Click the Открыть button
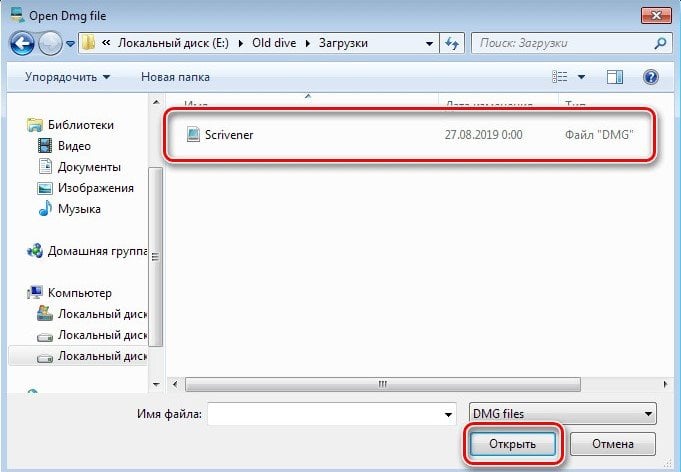Screen dimensions: 681x472 coord(512,444)
